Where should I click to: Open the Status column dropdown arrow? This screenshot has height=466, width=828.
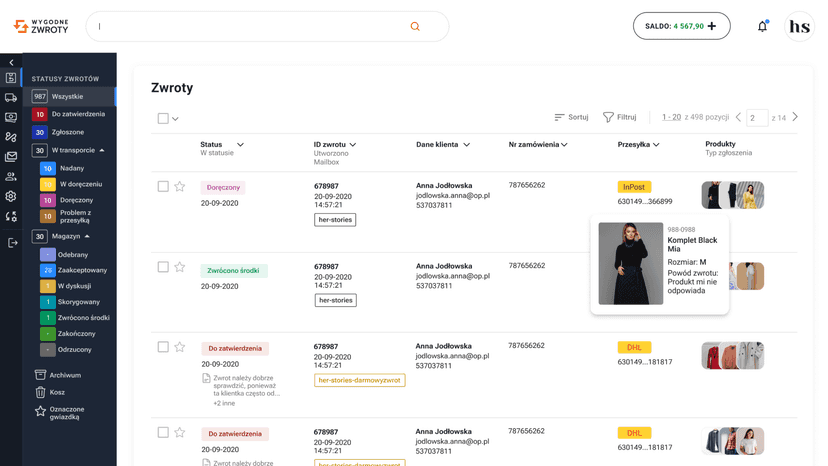[x=240, y=145]
